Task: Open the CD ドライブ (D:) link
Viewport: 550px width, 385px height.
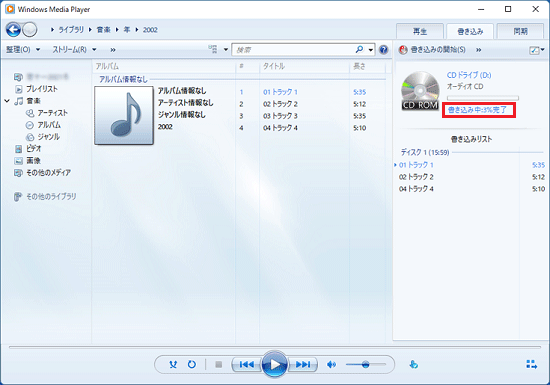Action: click(469, 75)
